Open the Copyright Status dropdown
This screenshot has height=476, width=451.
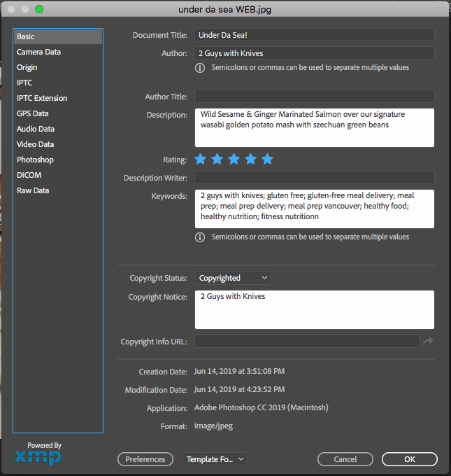click(233, 278)
